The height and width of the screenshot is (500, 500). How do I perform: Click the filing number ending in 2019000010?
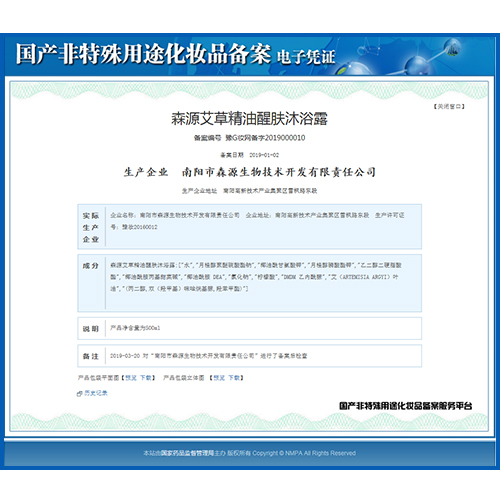pos(249,138)
